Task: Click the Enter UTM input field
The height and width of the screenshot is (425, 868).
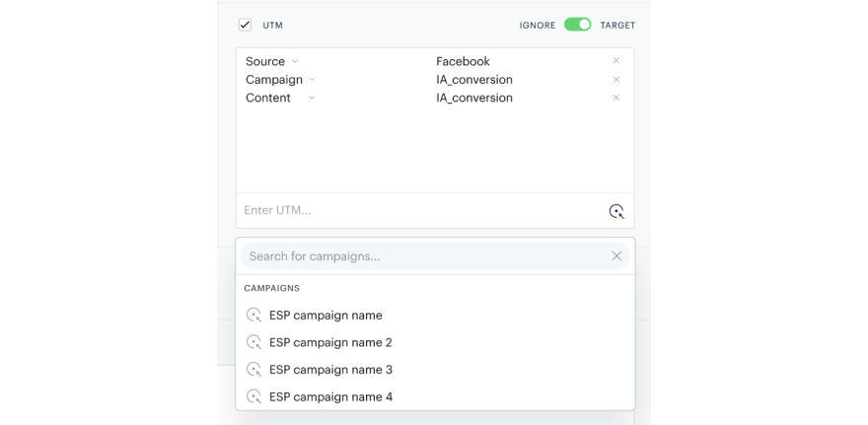Action: coord(421,210)
